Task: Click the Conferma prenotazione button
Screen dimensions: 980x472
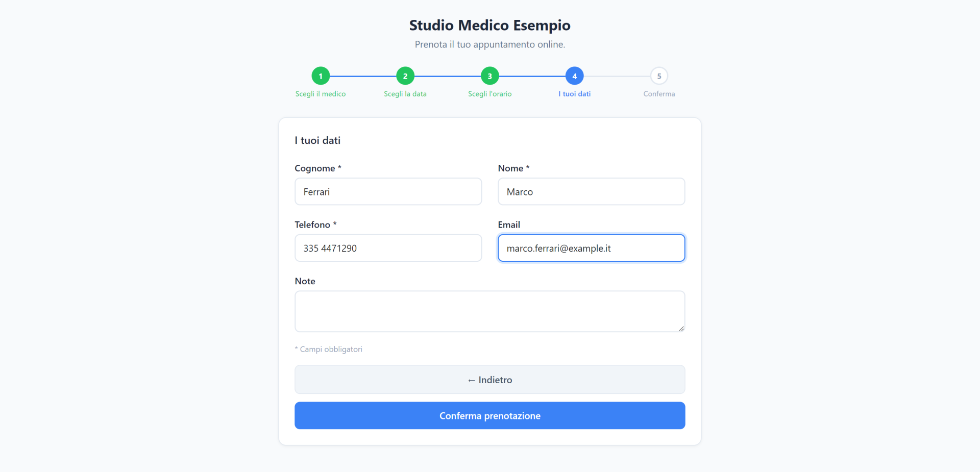Action: tap(490, 416)
